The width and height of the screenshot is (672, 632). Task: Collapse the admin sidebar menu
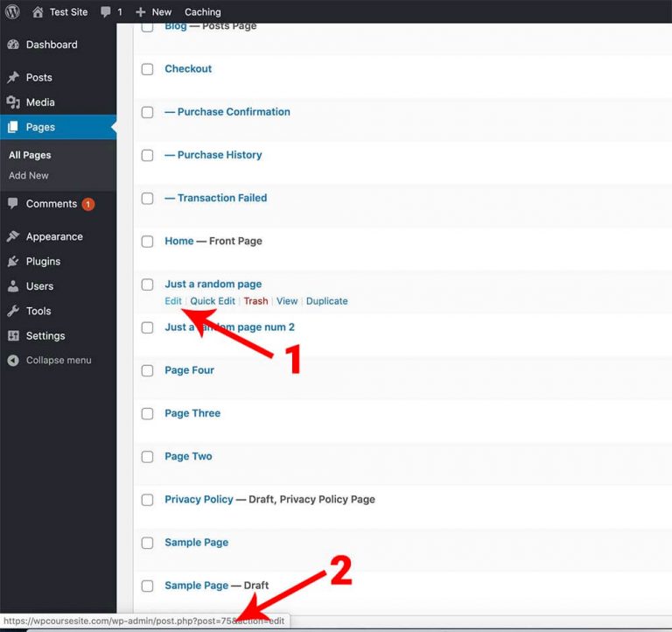point(59,360)
